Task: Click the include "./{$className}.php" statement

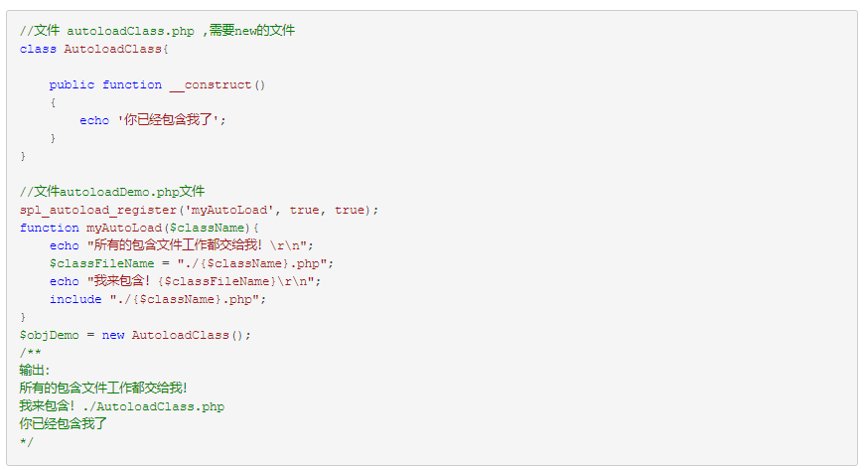Action: tap(158, 299)
